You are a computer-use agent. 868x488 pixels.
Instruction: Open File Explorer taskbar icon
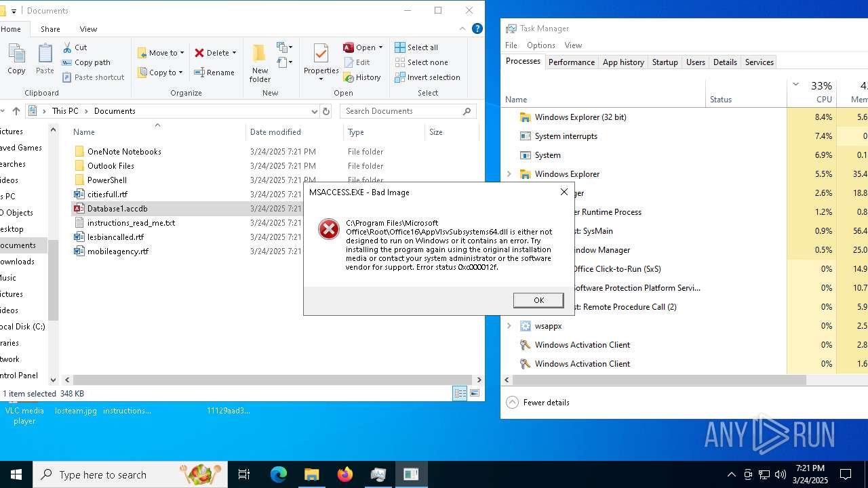pyautogui.click(x=312, y=474)
